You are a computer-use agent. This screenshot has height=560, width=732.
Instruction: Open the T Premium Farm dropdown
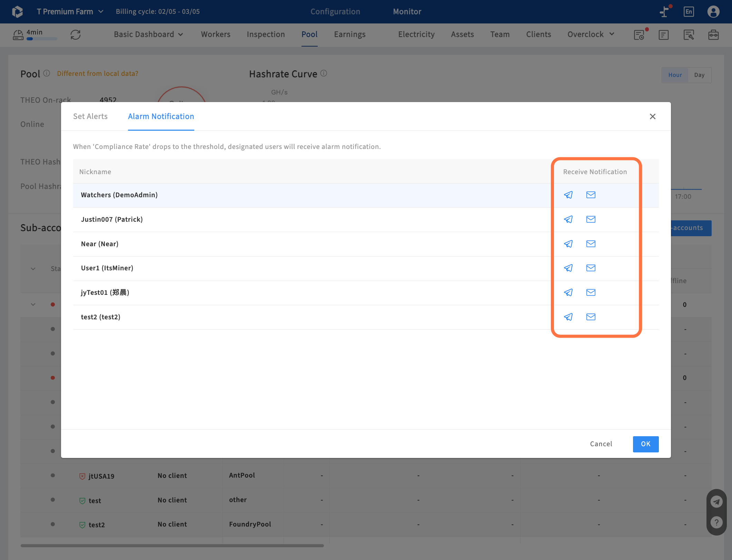[x=70, y=12]
